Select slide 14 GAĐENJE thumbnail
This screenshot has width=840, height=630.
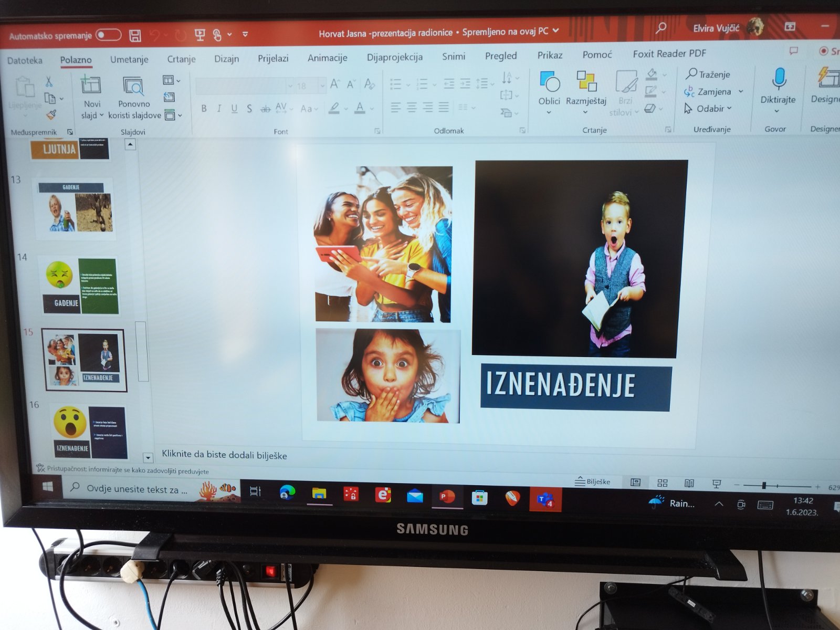[x=80, y=286]
